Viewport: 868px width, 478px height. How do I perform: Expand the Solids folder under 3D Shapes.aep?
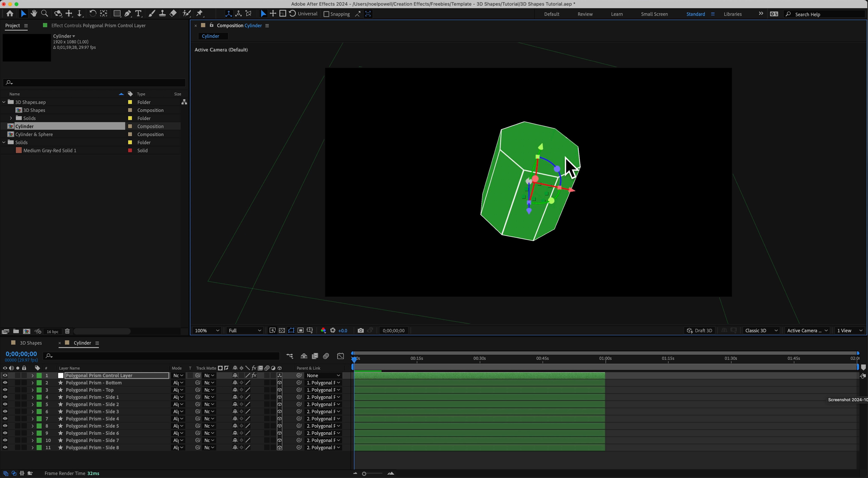[11, 118]
